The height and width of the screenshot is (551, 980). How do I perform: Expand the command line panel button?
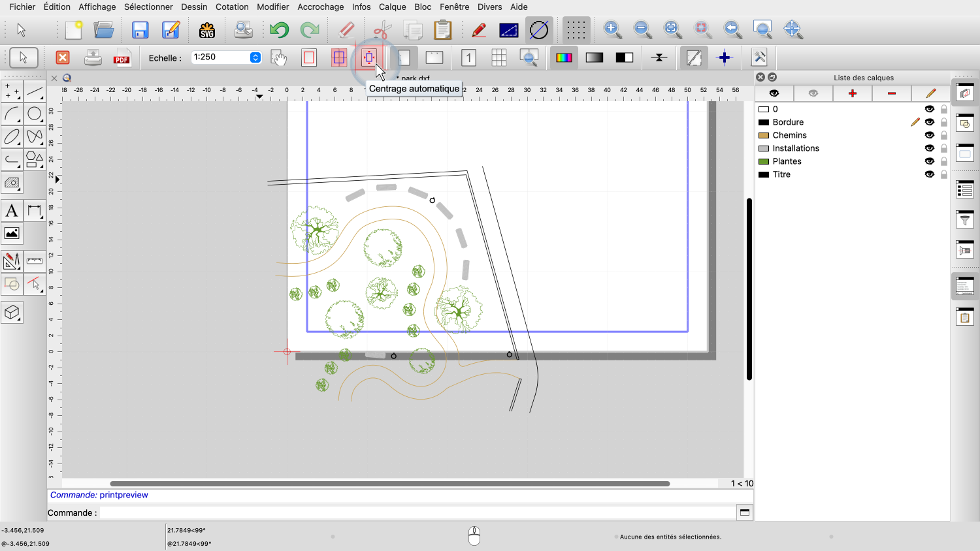(744, 512)
